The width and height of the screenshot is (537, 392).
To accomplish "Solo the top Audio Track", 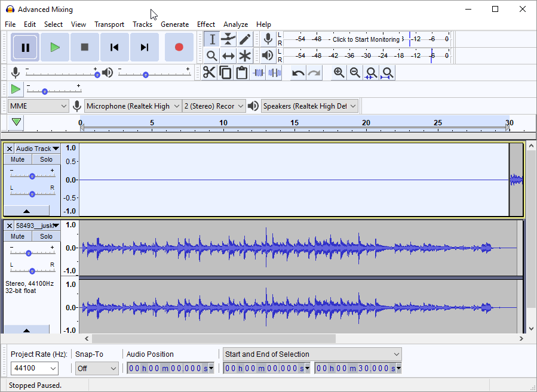I will click(x=46, y=159).
